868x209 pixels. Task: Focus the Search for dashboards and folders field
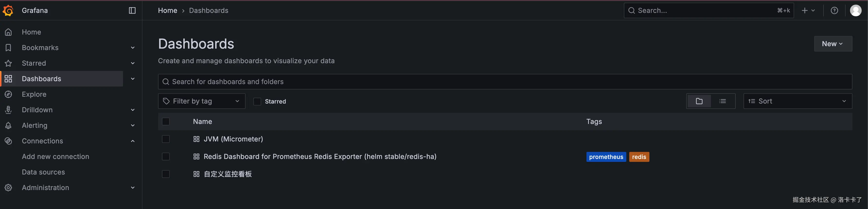[x=505, y=82]
